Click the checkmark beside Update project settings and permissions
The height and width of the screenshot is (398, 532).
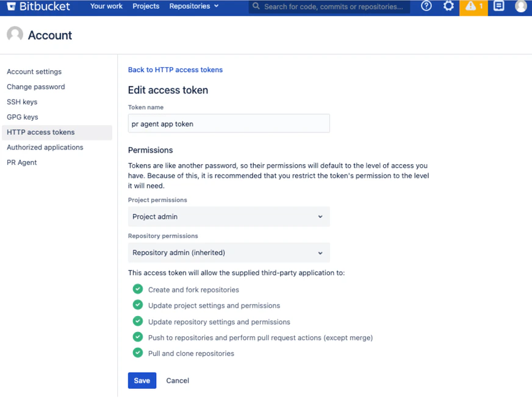[x=138, y=305]
